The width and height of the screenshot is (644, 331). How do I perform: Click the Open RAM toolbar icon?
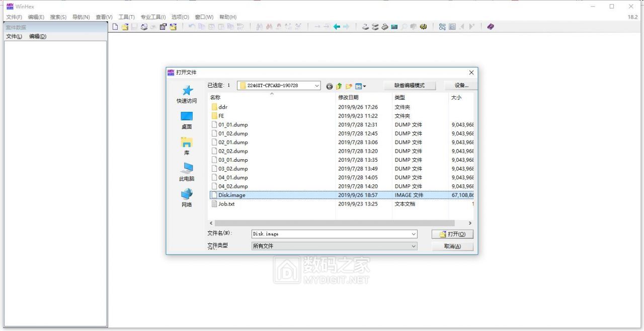click(384, 27)
